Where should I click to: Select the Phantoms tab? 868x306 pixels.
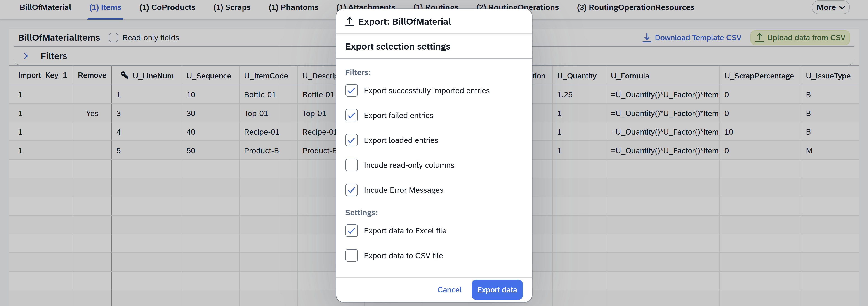tap(293, 7)
